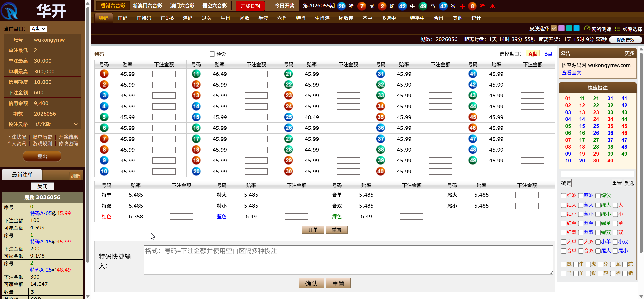Check the 尾大 quick-bet checkbox
Viewport: 644px width, 299px height.
coord(598,251)
